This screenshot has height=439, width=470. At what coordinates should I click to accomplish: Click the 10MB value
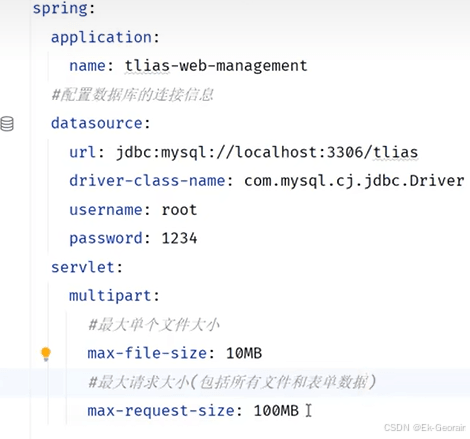pos(244,353)
